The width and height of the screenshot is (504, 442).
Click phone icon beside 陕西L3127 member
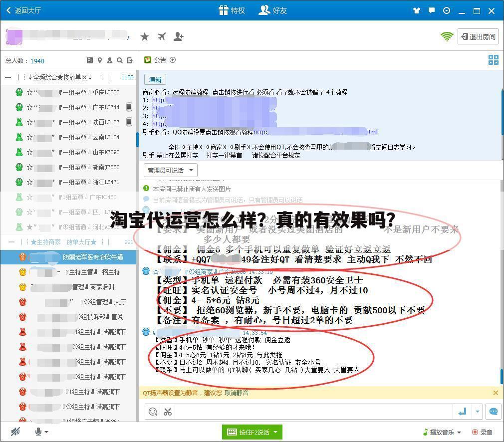(x=129, y=122)
